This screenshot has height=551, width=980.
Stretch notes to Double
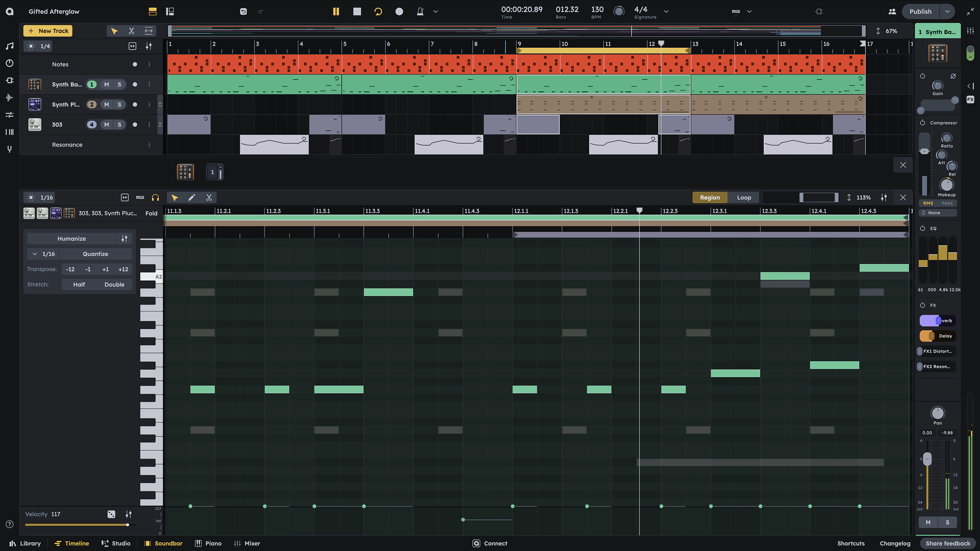tap(114, 284)
